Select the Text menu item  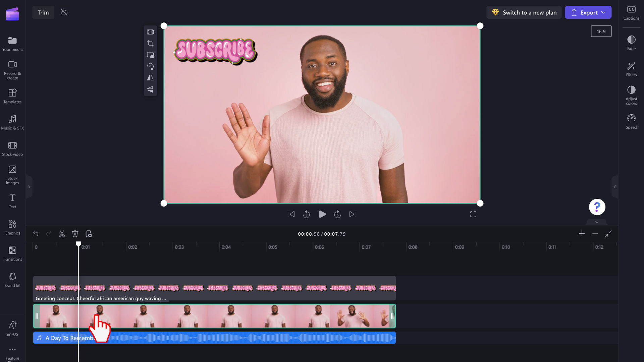click(12, 201)
